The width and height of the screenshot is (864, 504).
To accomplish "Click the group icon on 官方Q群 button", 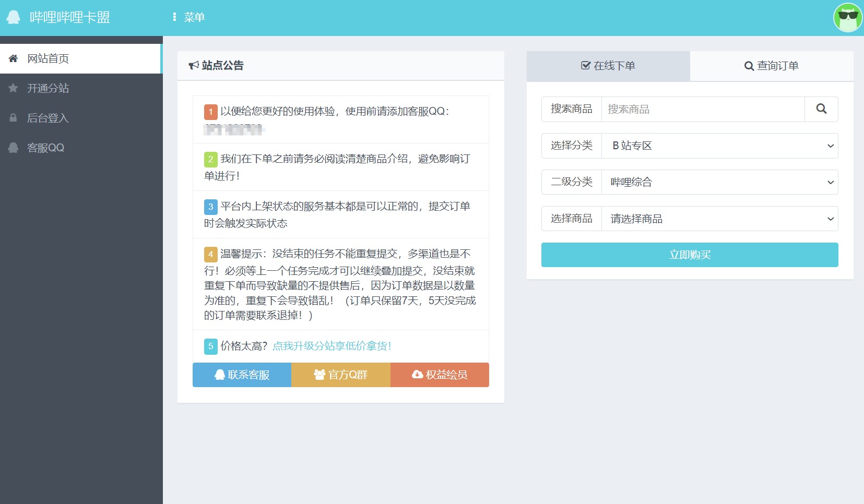I will [319, 374].
